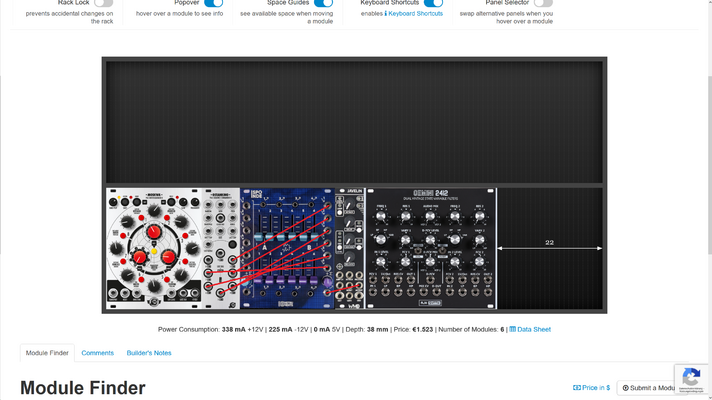712x400 pixels.
Task: Select the Gemini 2412 filter module
Action: tap(431, 248)
